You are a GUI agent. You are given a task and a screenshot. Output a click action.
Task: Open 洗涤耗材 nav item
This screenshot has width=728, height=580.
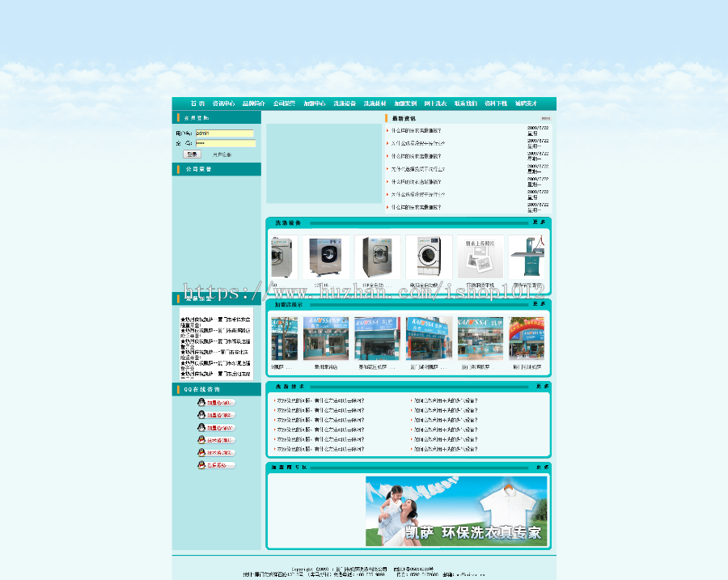pos(375,104)
